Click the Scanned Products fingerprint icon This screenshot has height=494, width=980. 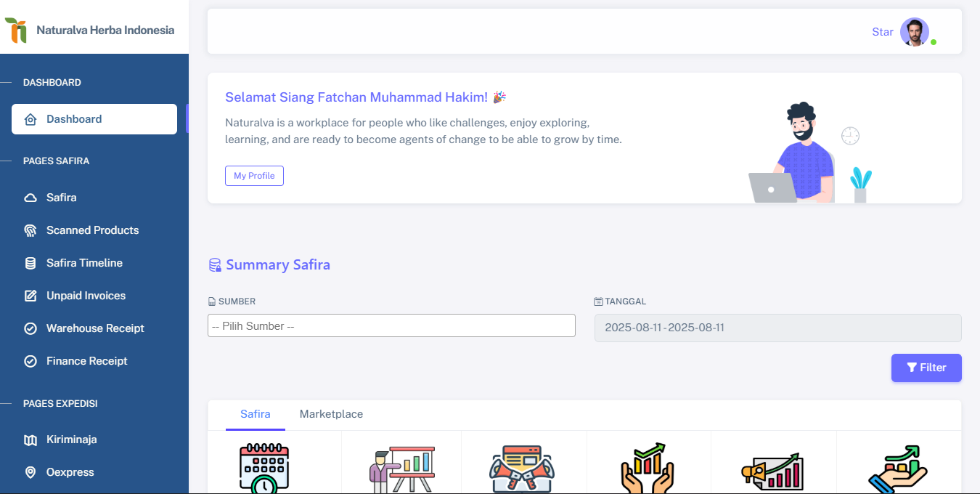(30, 230)
